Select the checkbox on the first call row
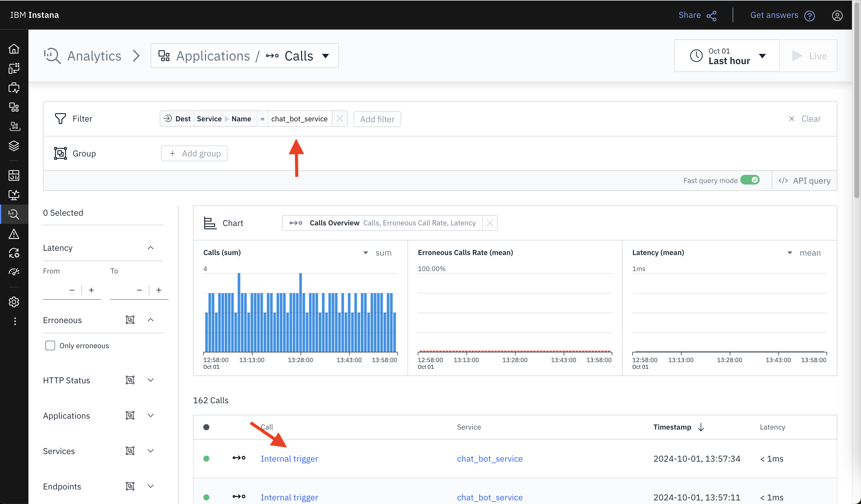 click(x=207, y=459)
